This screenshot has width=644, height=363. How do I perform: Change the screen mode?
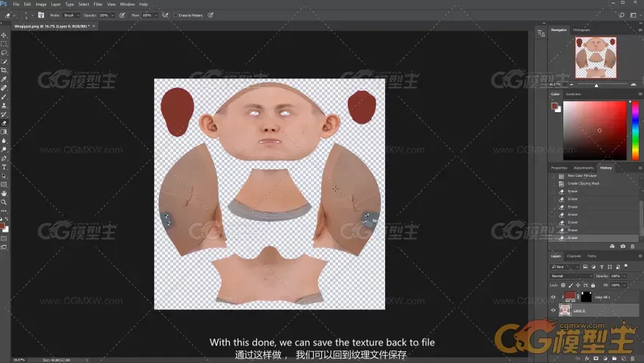(x=4, y=247)
